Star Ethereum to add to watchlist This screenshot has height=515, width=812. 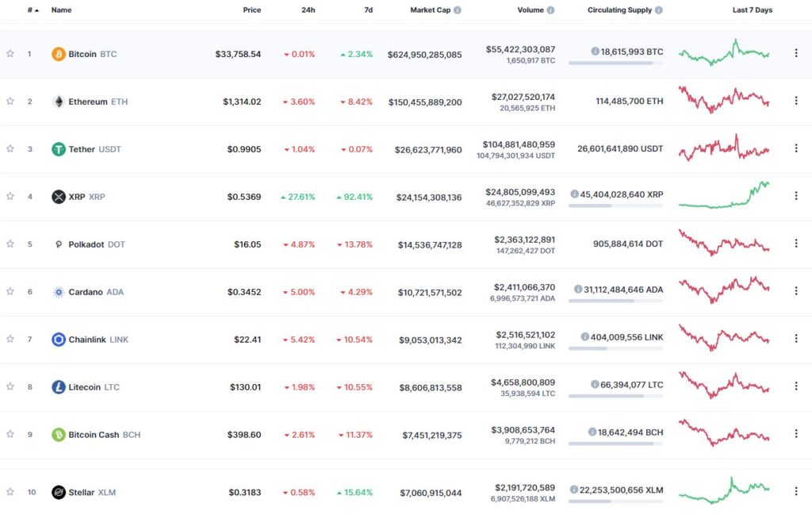coord(10,101)
